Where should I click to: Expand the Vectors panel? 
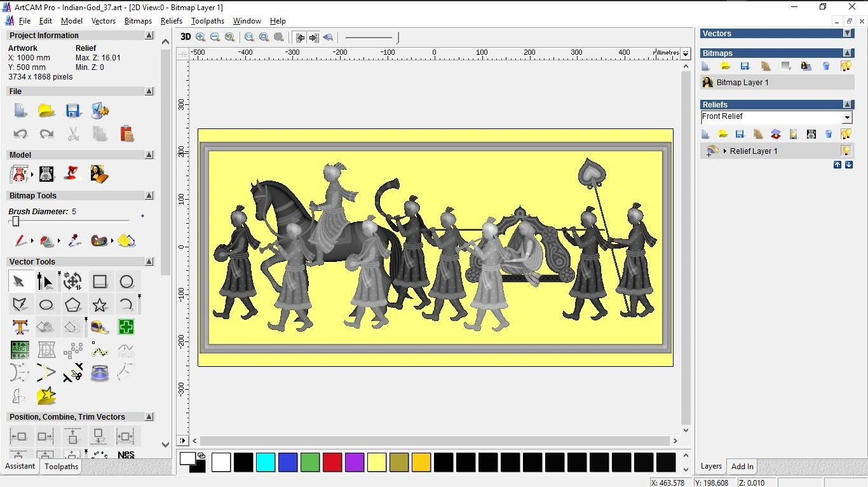pyautogui.click(x=847, y=33)
